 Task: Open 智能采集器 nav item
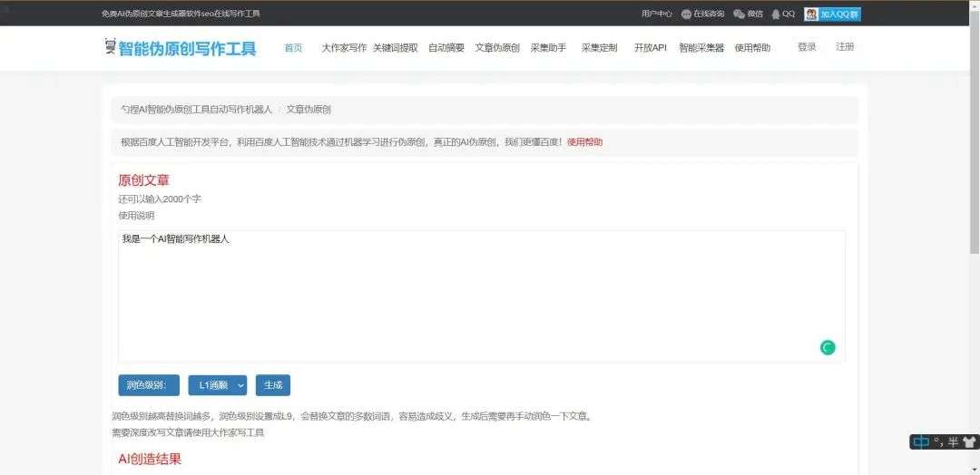(x=701, y=47)
